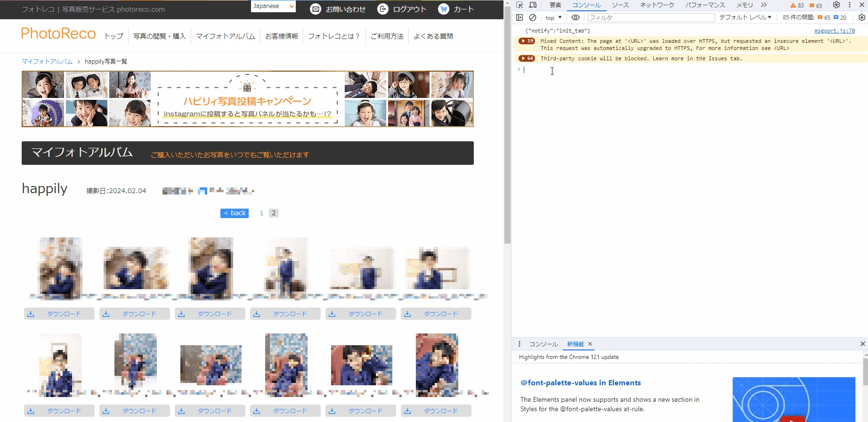Image resolution: width=868 pixels, height=422 pixels.
Task: Select page 2 in the pagination
Action: point(274,213)
